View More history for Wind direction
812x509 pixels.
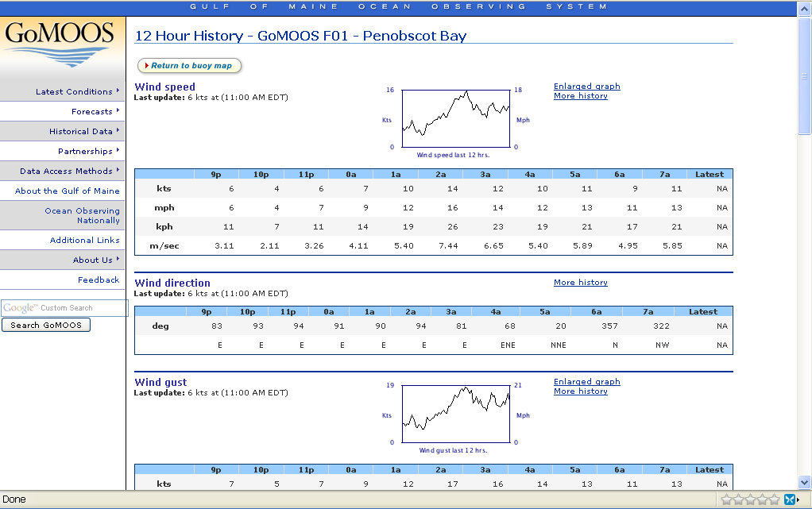point(581,282)
